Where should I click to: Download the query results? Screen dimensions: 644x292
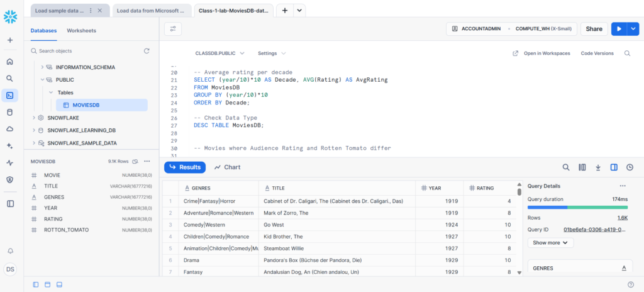pyautogui.click(x=598, y=167)
